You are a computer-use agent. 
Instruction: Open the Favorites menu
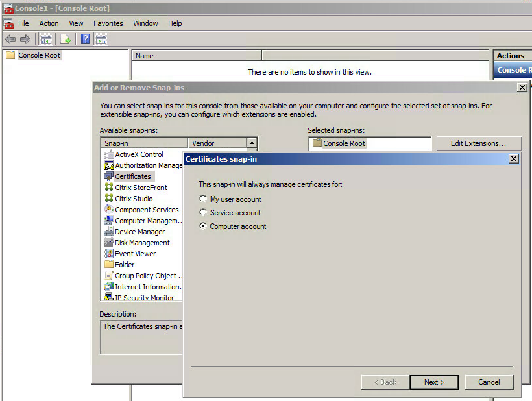(x=108, y=23)
